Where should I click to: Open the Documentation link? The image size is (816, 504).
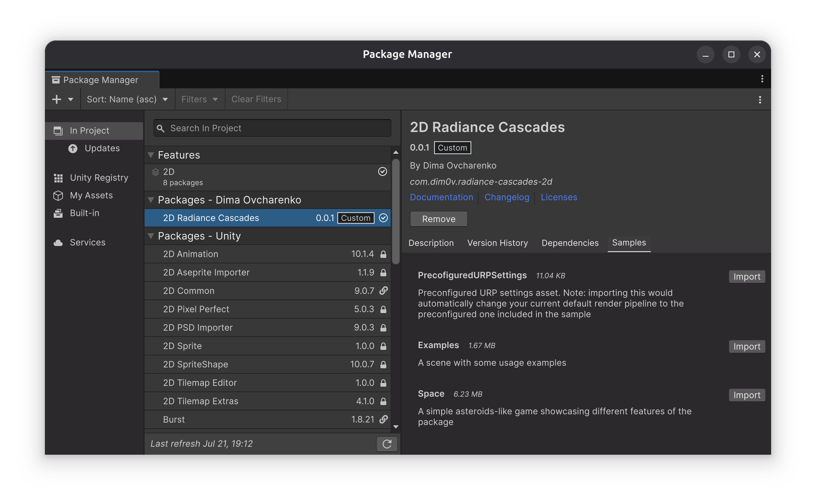[x=441, y=198]
